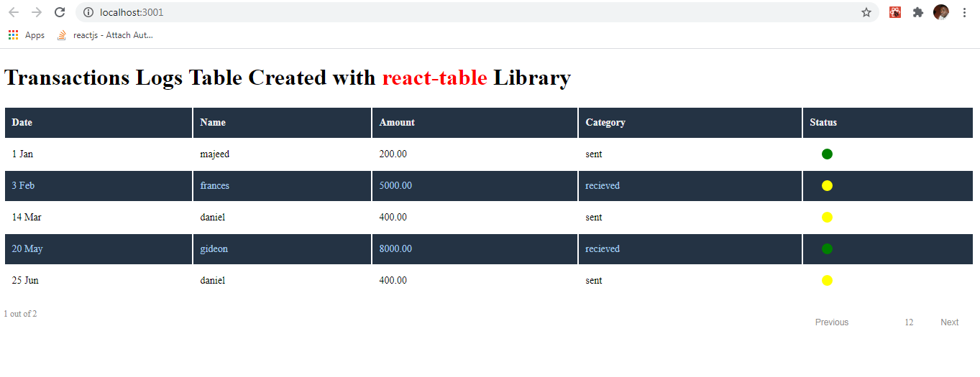Click 'recieved' in gideon's row

(x=603, y=248)
